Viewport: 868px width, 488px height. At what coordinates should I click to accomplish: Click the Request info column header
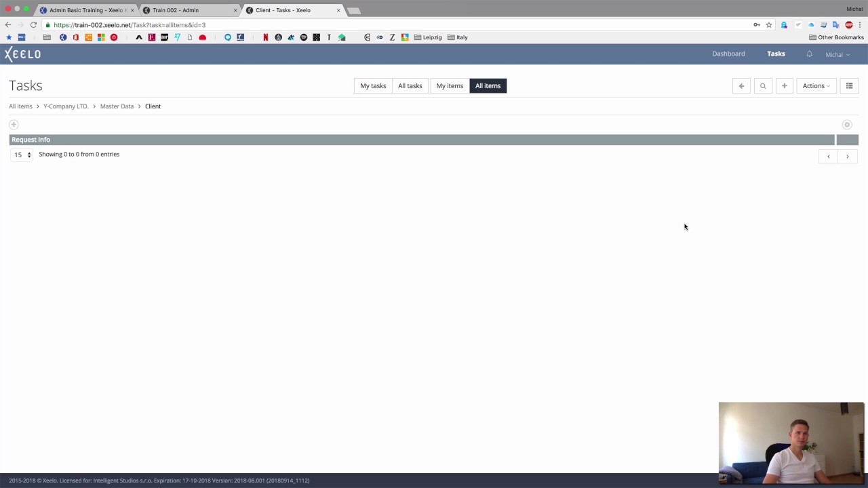422,140
